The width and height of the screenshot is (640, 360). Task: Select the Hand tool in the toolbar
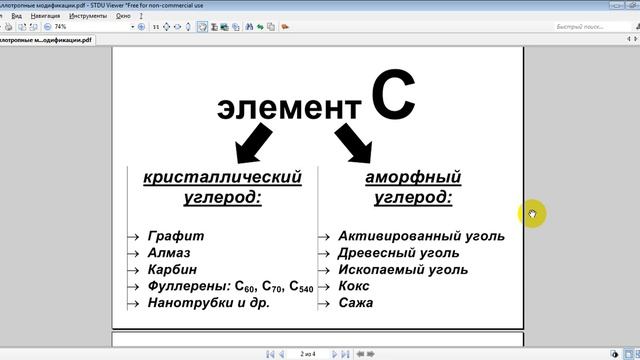click(202, 27)
